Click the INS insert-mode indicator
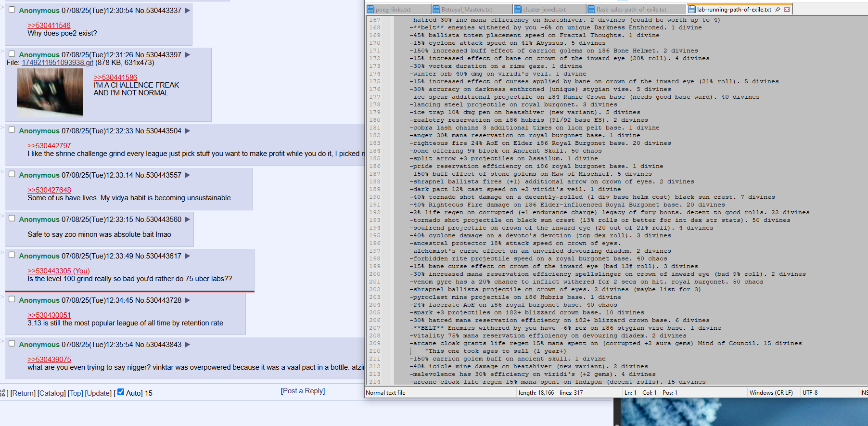Image resolution: width=868 pixels, height=426 pixels. tap(864, 393)
